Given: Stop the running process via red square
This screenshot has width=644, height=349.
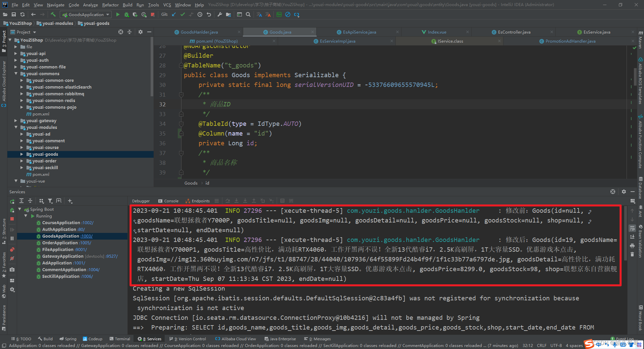Looking at the screenshot, I should pyautogui.click(x=153, y=14).
